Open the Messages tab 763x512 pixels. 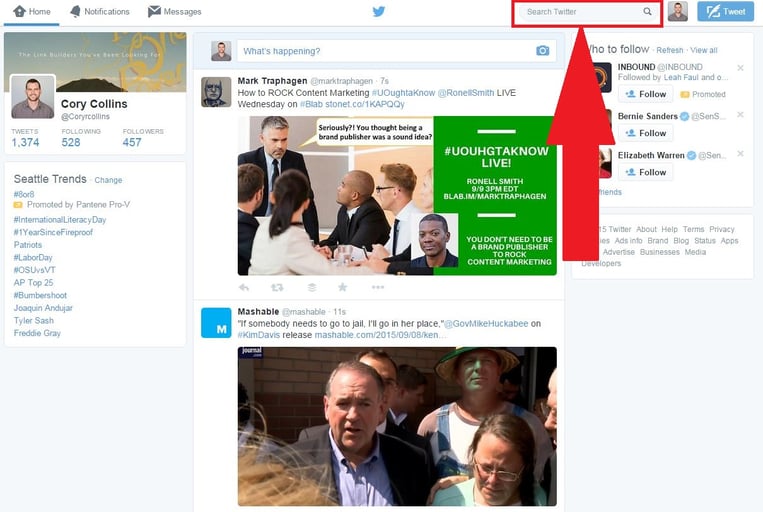[x=175, y=12]
